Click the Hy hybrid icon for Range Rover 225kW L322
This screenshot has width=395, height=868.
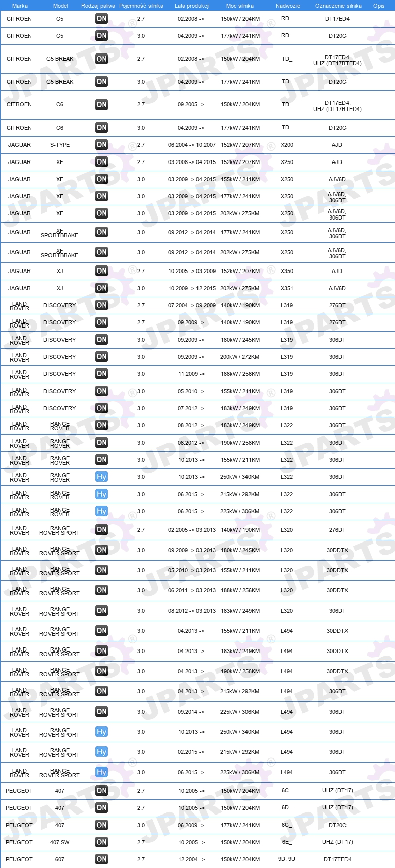point(102,511)
